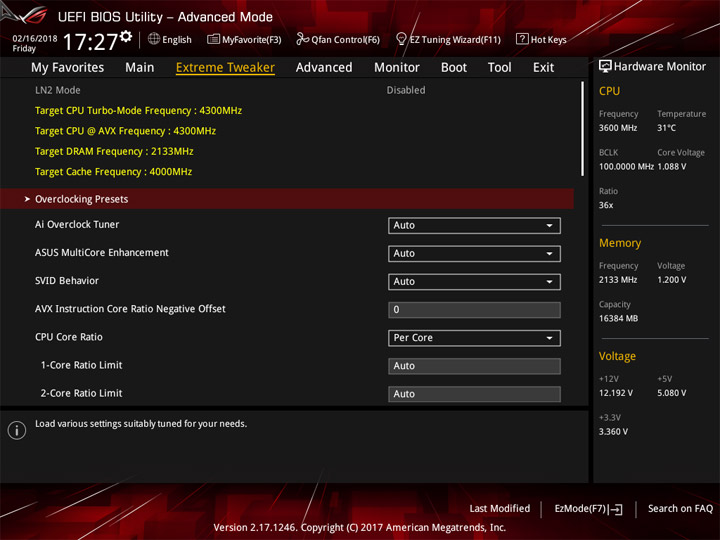Viewport: 720px width, 540px height.
Task: Click the 1-Core Ratio Limit field
Action: coord(474,366)
